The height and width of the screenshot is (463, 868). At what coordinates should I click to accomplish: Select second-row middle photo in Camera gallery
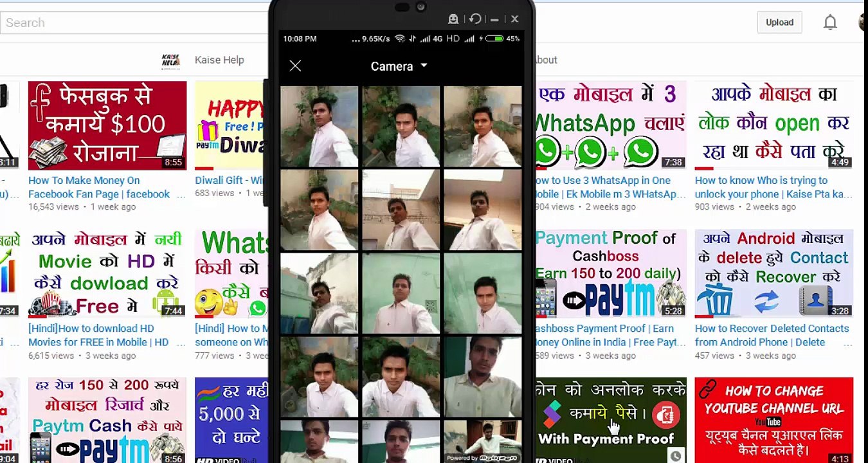pos(401,210)
